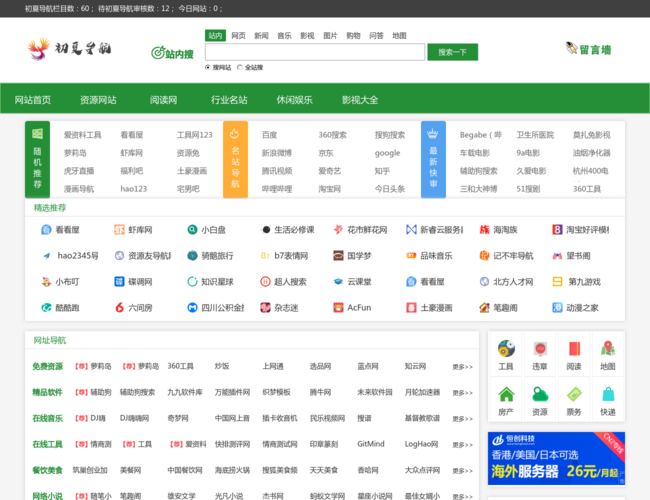Click the 笔趣阁 icon

pyautogui.click(x=484, y=308)
